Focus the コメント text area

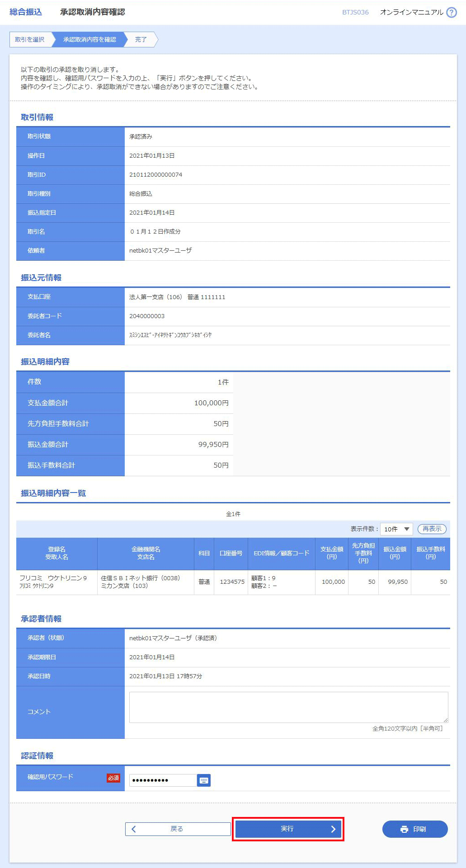click(288, 707)
